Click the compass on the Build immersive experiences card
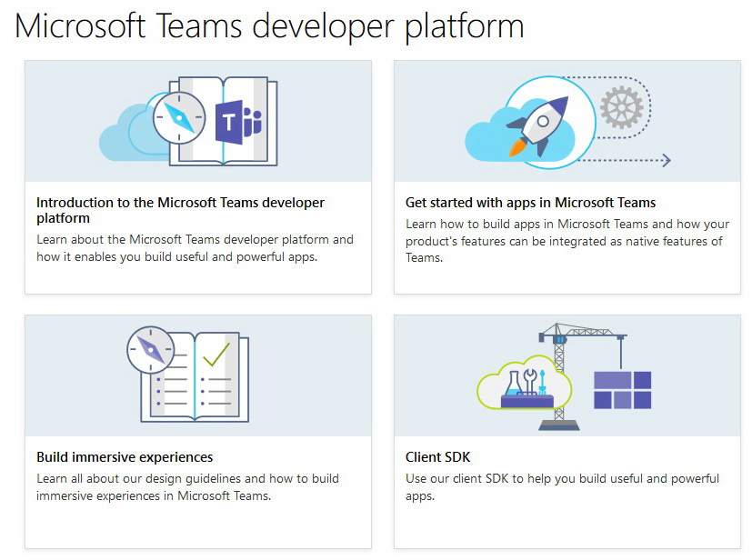This screenshot has height=560, width=752. click(x=150, y=348)
